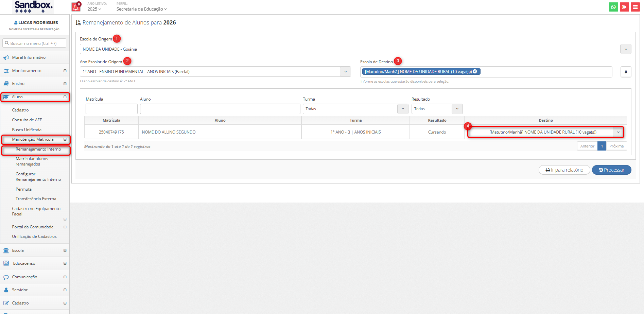The image size is (644, 314).
Task: Click the pin icon beside Escola de Destino
Action: pos(626,72)
